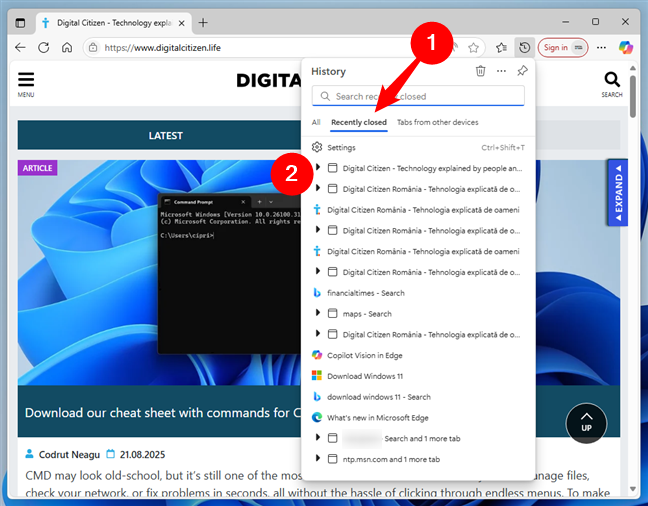Screen dimensions: 648x506
Task: Switch to the All history tab
Action: (x=316, y=122)
